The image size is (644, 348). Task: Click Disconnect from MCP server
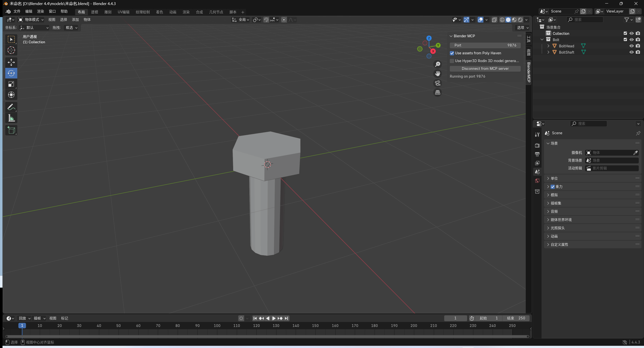(485, 69)
